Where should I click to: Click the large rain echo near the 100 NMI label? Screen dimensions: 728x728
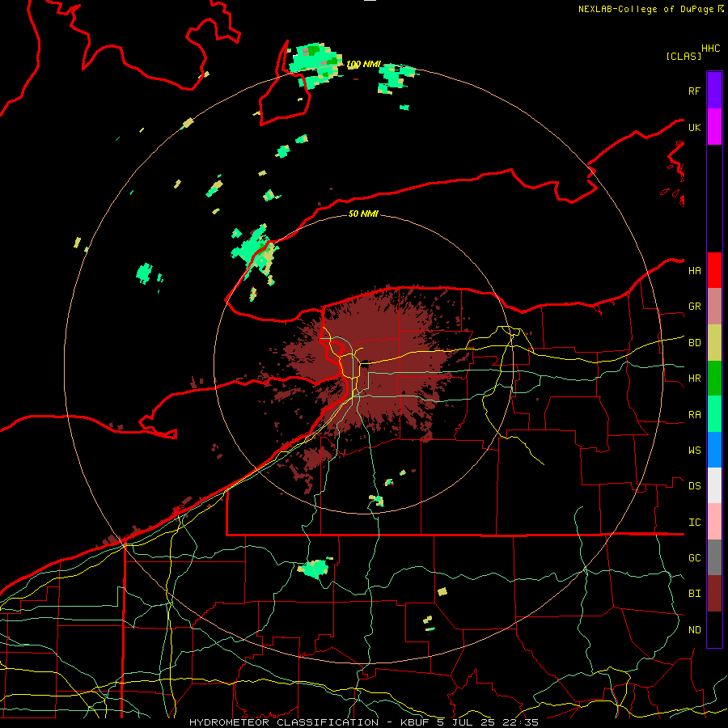315,65
